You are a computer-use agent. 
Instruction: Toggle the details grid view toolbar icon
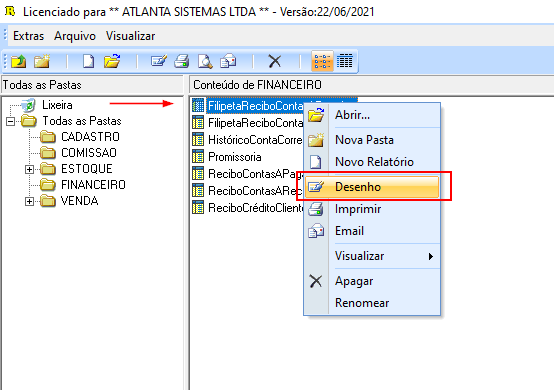tap(344, 61)
